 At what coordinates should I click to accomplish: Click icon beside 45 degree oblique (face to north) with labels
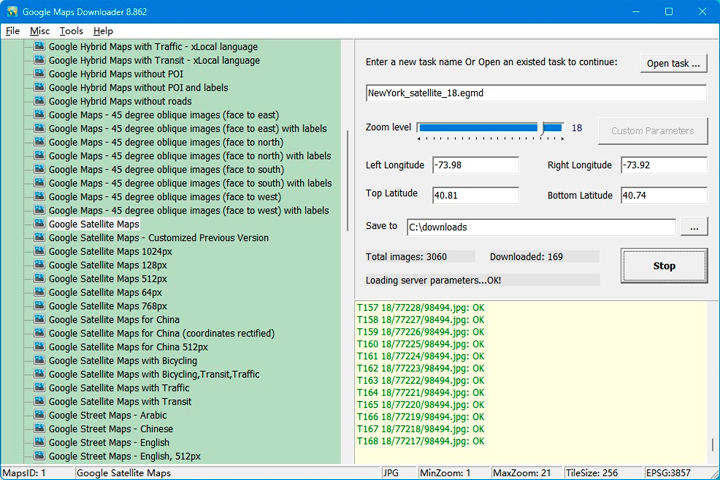(39, 155)
